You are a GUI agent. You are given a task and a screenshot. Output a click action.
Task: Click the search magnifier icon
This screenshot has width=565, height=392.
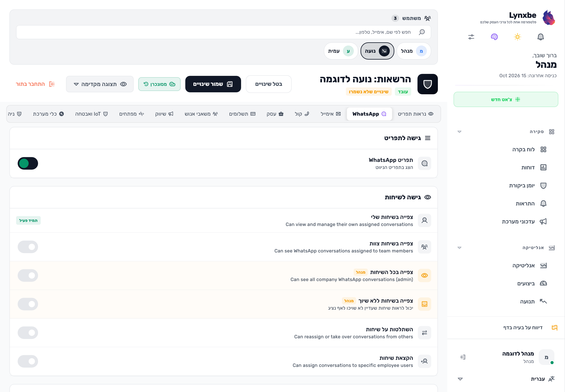pos(422,32)
